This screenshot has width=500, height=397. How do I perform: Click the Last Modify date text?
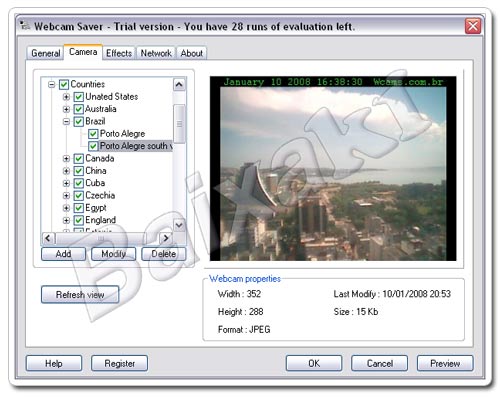point(392,294)
